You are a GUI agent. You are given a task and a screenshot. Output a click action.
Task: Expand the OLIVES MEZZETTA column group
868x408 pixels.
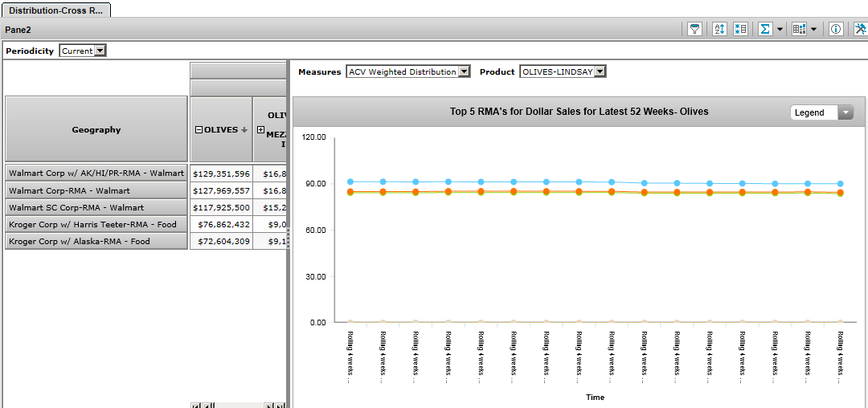tap(260, 130)
